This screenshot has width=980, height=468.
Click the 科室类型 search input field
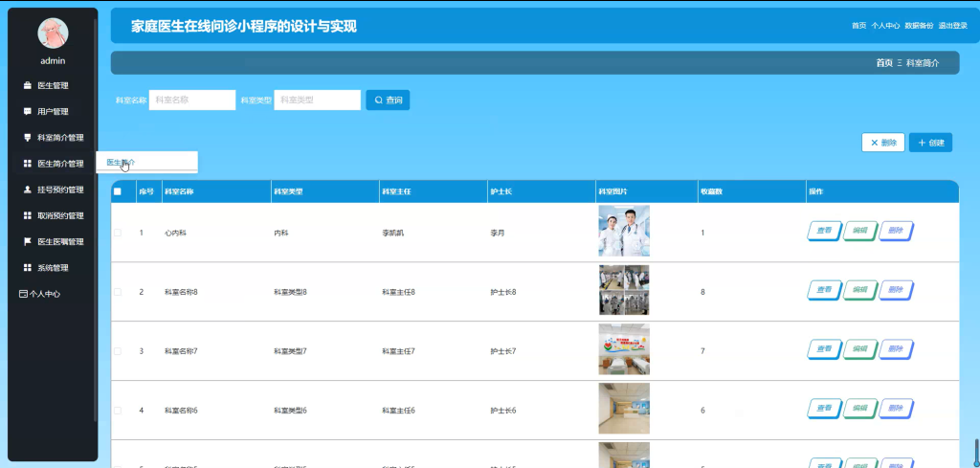coord(318,100)
